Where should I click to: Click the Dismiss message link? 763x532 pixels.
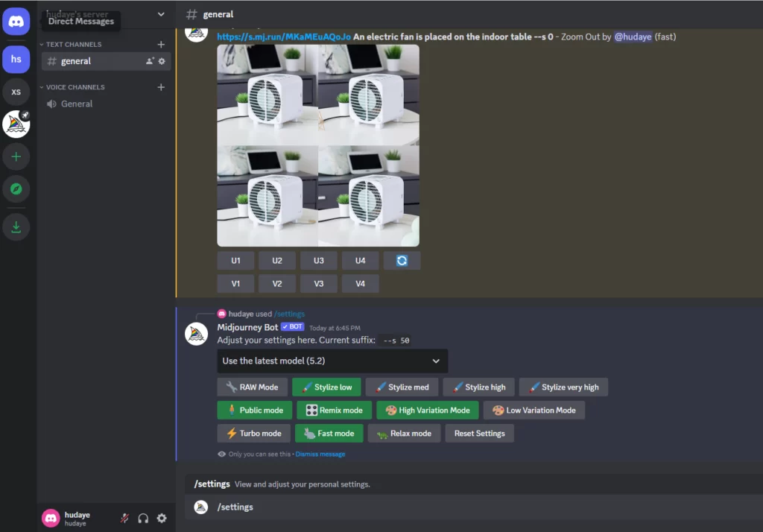(320, 454)
